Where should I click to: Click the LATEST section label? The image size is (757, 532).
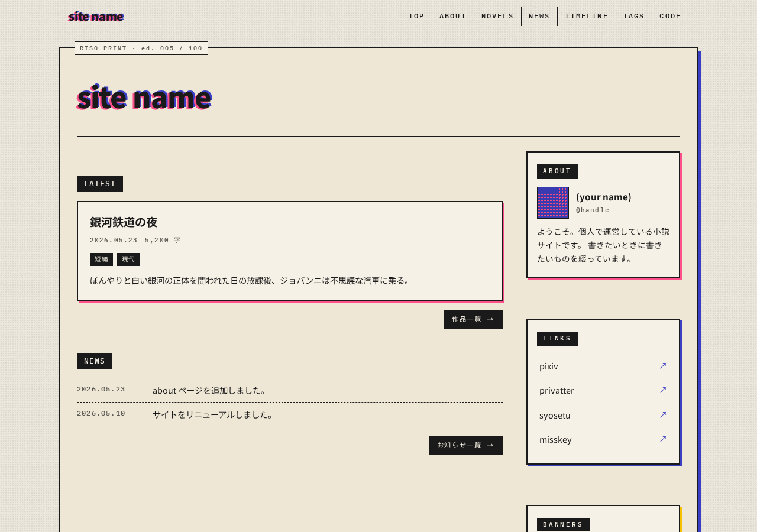coord(100,184)
